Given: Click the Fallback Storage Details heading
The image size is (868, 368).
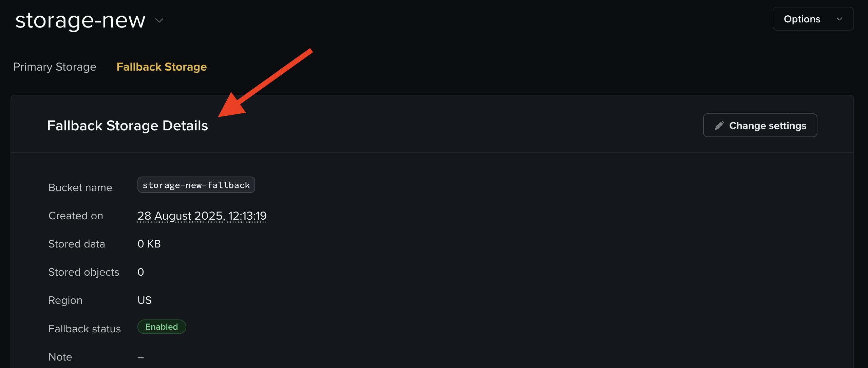Looking at the screenshot, I should 127,126.
